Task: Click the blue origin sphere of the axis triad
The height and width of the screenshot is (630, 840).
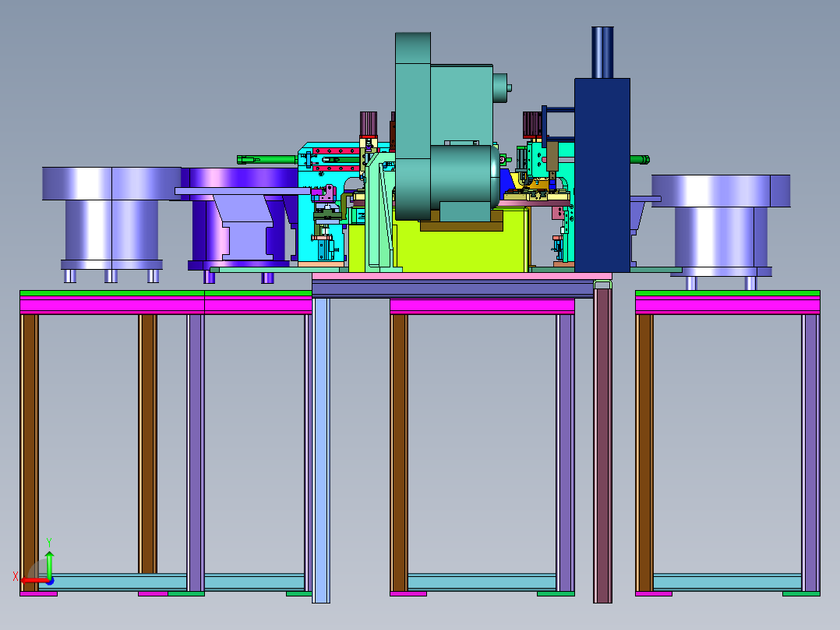Action: coord(50,581)
